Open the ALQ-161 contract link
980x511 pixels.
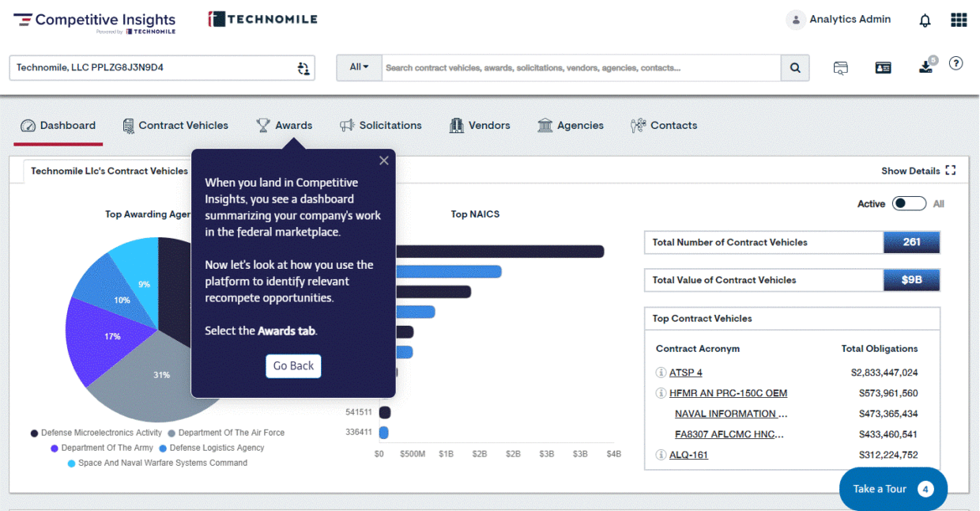688,455
